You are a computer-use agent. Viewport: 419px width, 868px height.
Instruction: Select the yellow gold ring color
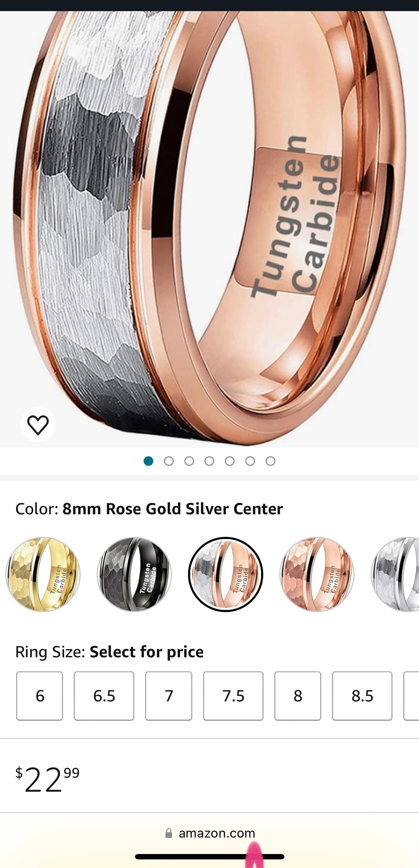(x=43, y=574)
